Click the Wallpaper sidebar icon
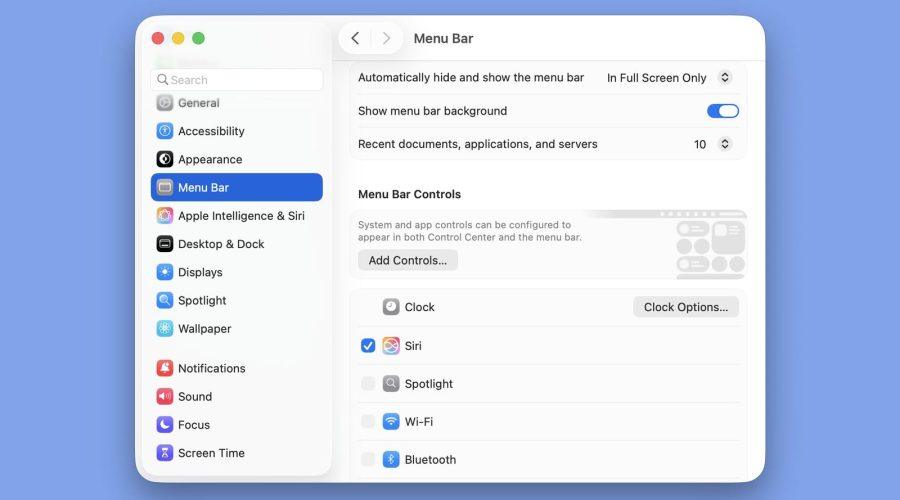 tap(165, 328)
